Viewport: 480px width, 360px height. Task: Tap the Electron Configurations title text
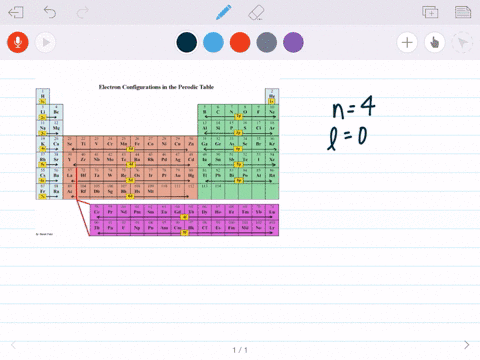click(156, 87)
